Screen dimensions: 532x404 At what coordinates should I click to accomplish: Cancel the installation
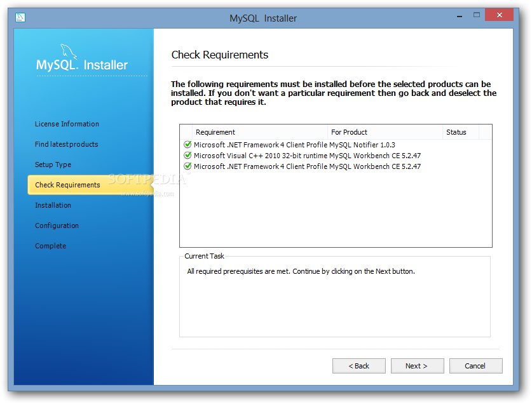[x=475, y=366]
